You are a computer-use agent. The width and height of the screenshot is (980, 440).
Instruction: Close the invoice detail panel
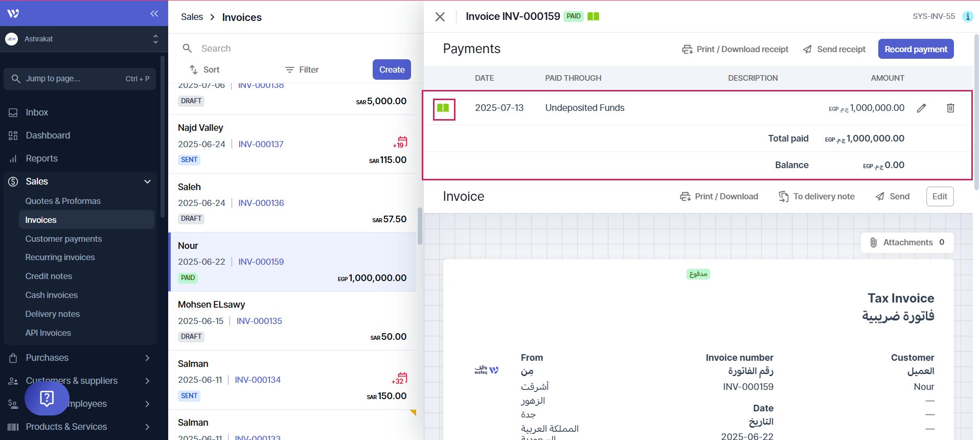(440, 17)
